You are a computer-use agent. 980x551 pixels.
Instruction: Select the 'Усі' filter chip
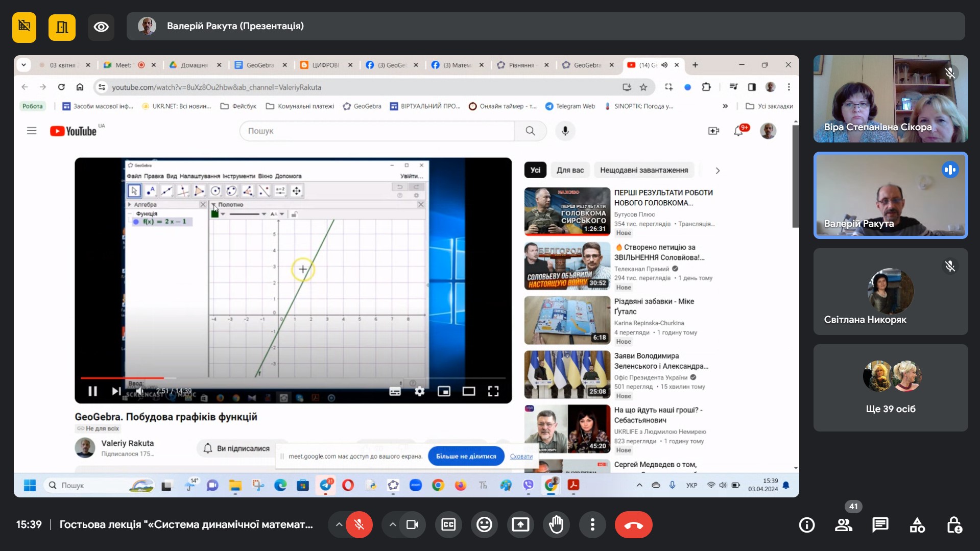535,170
